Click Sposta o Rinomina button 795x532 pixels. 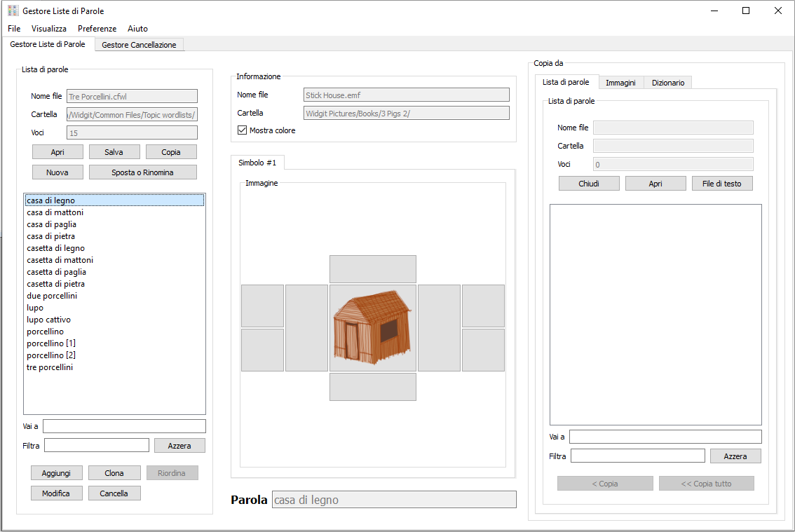click(142, 172)
